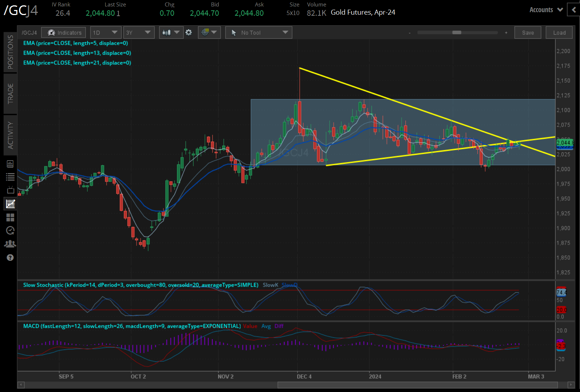580x392 pixels.
Task: Open the No Tool drawing dropdown
Action: tap(259, 33)
